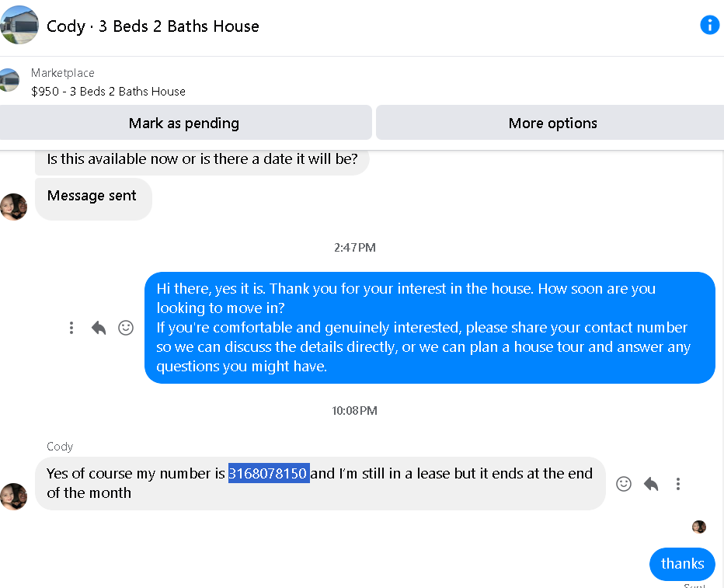Click the house thumbnail in the chat header
Image resolution: width=724 pixels, height=588 pixels.
pyautogui.click(x=19, y=25)
